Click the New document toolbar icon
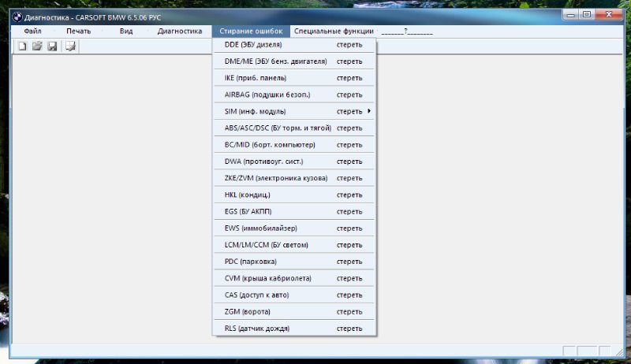Screen dimensions: 631x364 [22, 46]
